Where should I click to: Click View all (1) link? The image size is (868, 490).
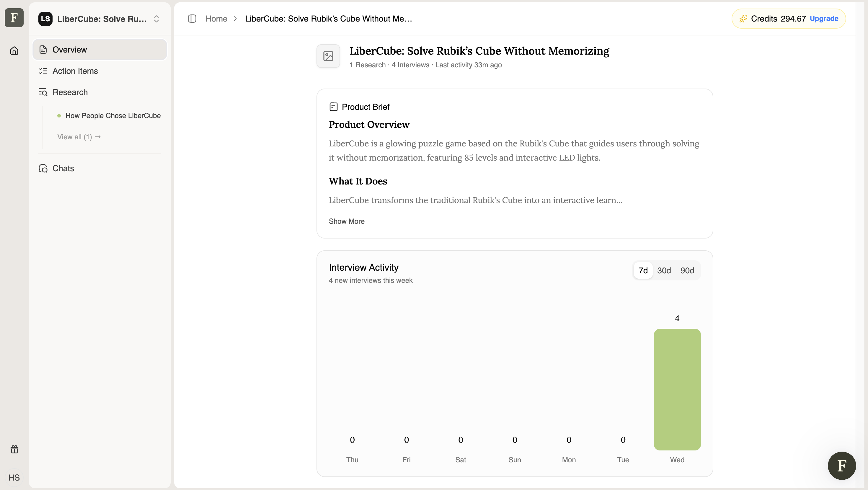[79, 137]
